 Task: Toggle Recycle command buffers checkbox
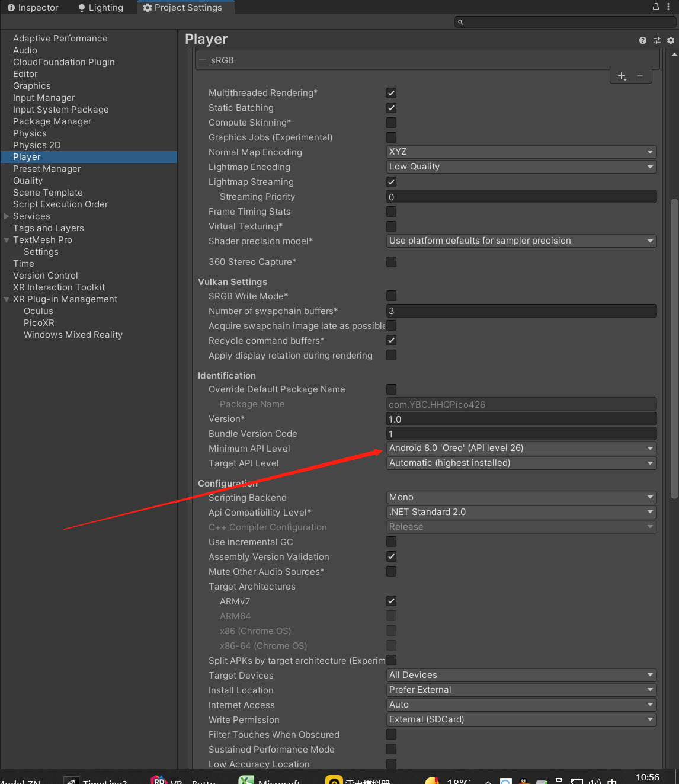click(x=391, y=340)
